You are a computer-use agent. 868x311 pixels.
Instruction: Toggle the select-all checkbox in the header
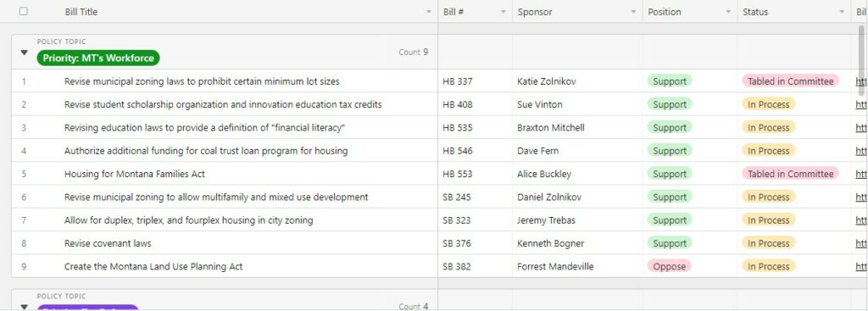click(23, 11)
